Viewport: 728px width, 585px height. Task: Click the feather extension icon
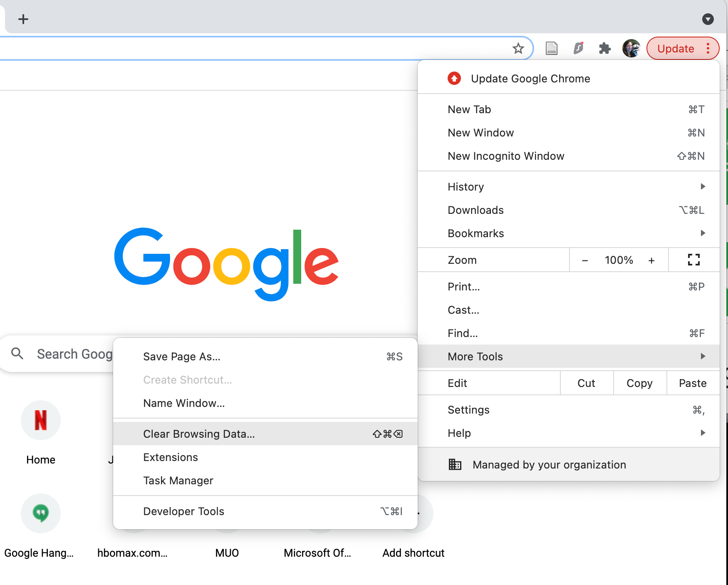click(x=578, y=49)
